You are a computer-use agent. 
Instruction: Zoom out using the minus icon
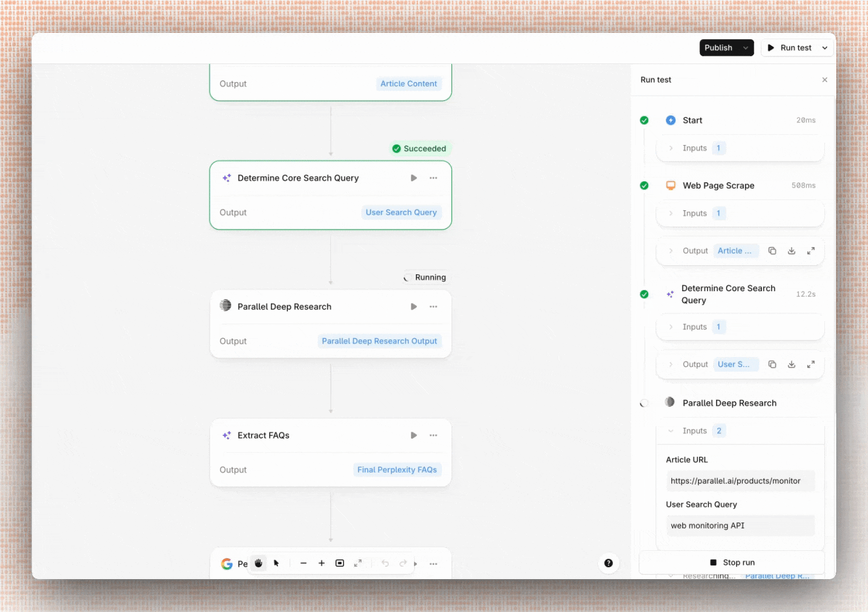pos(304,563)
